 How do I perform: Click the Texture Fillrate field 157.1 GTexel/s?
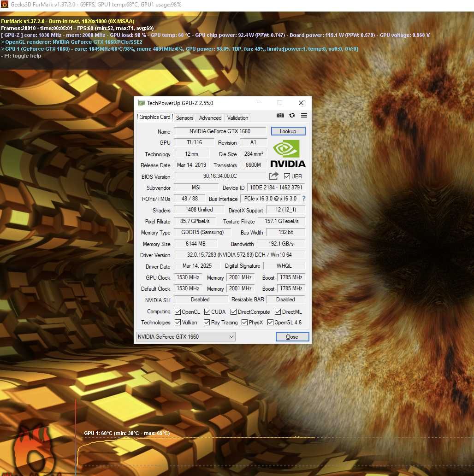[x=282, y=221]
